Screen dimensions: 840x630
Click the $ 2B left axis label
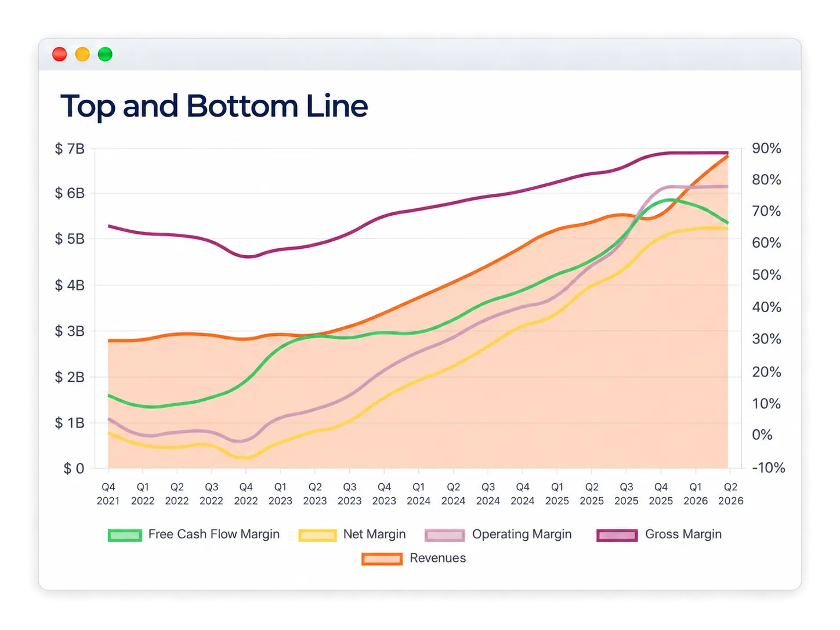click(70, 377)
